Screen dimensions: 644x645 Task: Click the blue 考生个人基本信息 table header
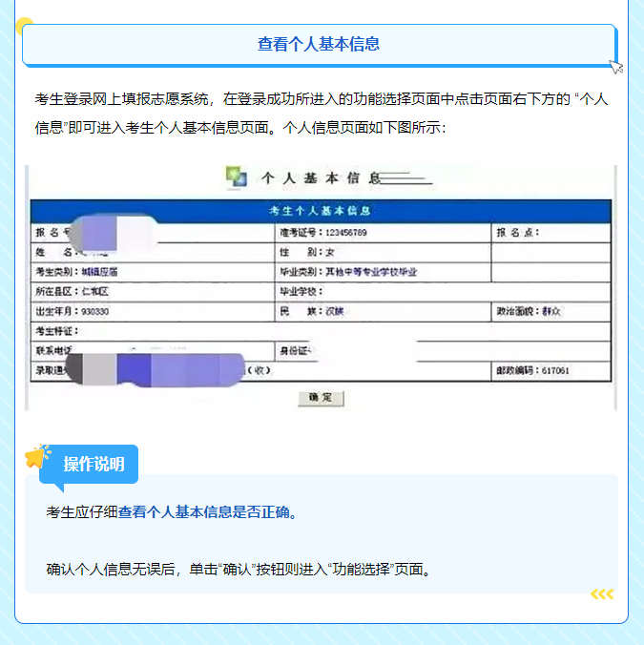point(320,211)
